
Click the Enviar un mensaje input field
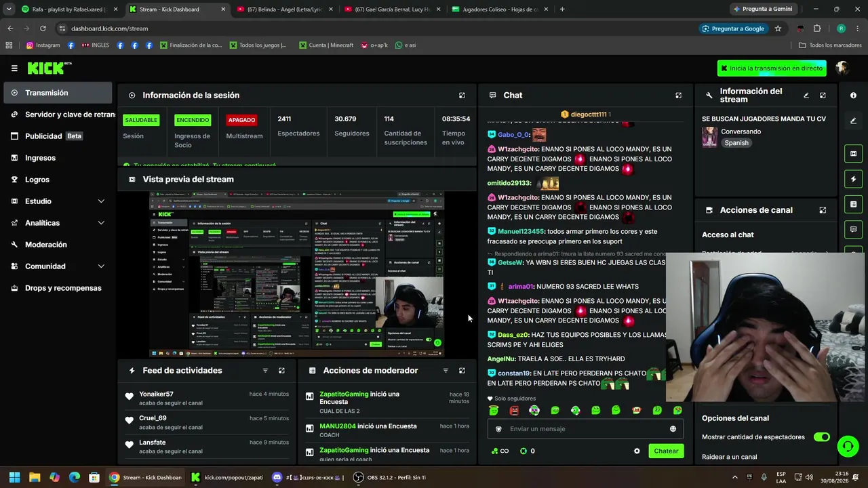585,429
